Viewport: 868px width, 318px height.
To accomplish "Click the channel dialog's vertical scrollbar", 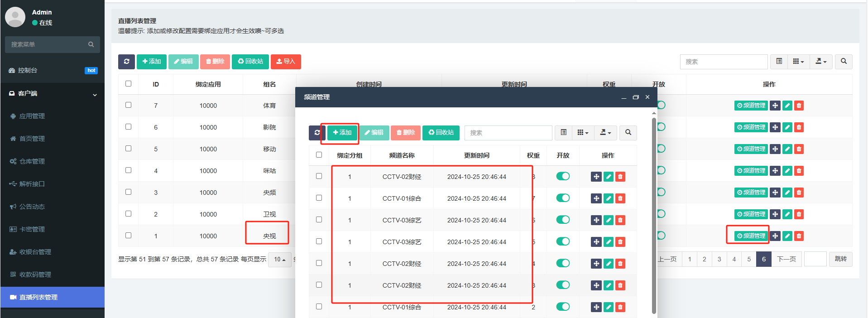I will 653,213.
